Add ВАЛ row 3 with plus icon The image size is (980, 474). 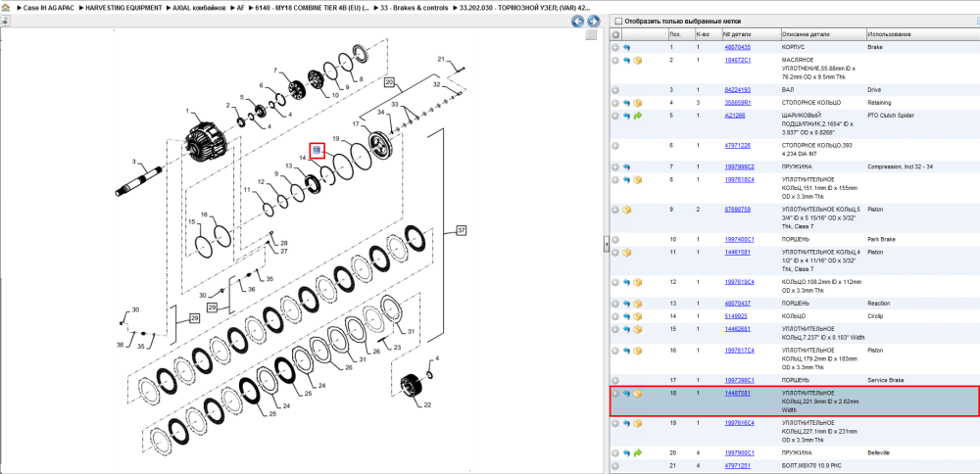coord(615,90)
